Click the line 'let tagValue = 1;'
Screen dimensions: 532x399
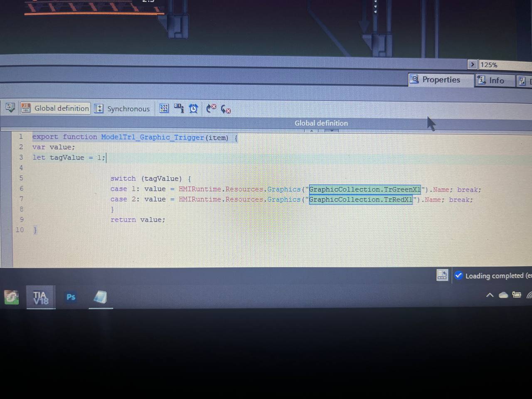[x=69, y=158]
